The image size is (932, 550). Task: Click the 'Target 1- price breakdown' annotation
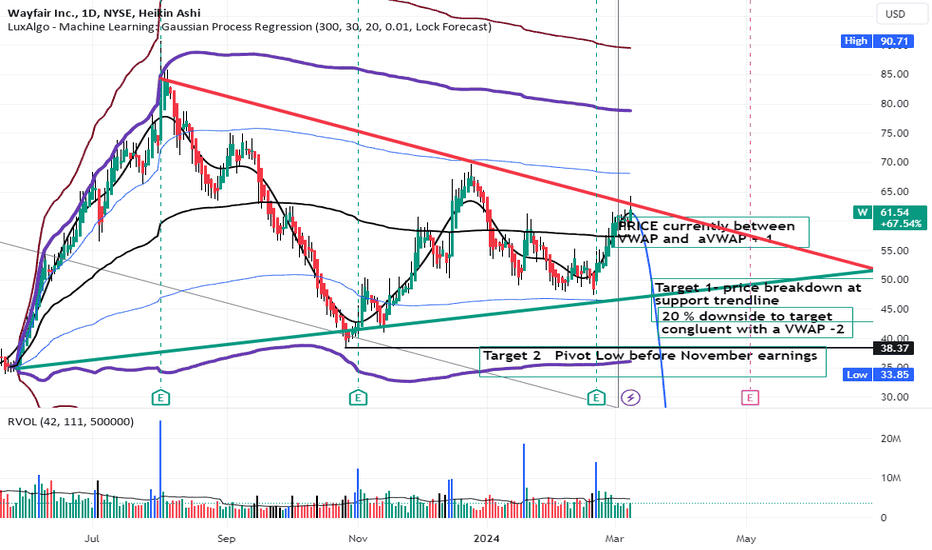point(758,294)
